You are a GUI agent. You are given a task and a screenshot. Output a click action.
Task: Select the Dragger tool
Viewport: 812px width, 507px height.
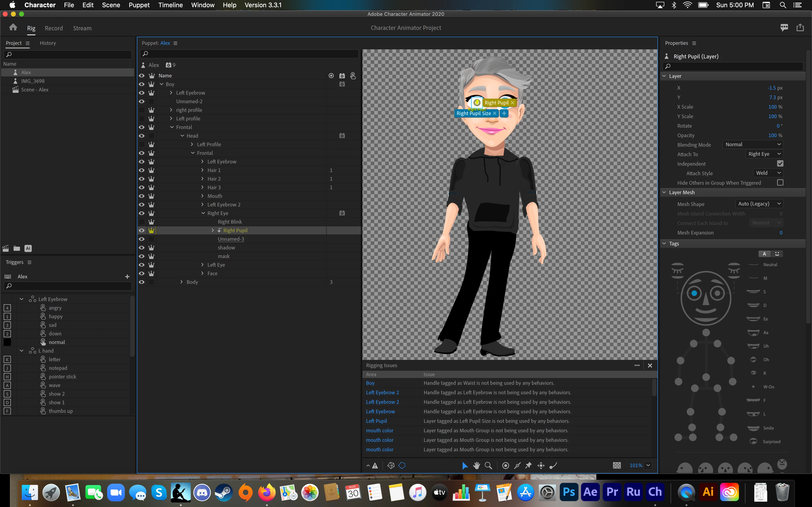(x=541, y=465)
